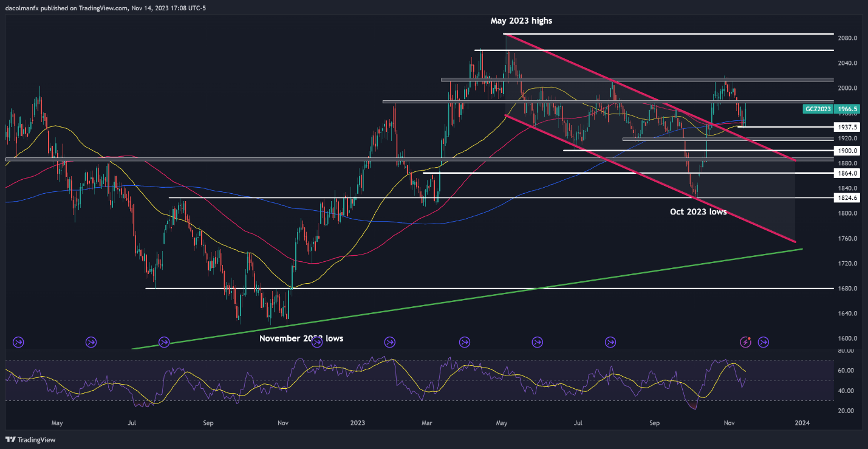This screenshot has height=449, width=868.
Task: Select the GCZ2023 symbol tag
Action: point(818,109)
